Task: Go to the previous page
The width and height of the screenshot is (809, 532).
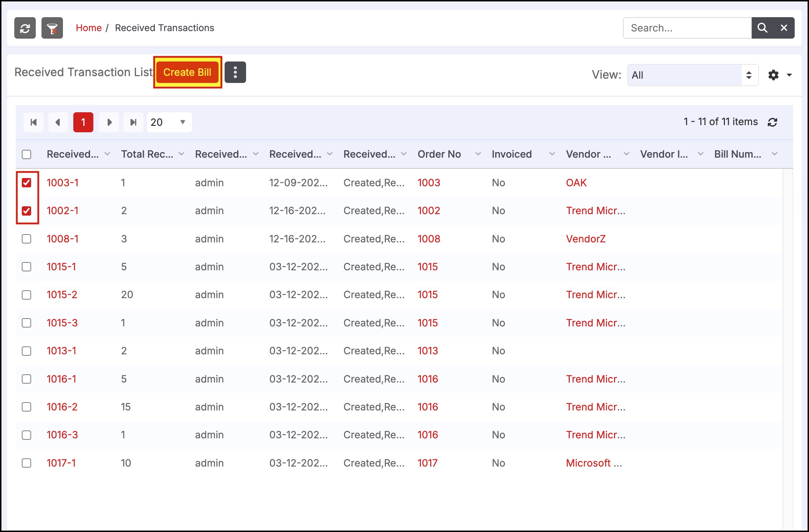Action: [x=58, y=122]
